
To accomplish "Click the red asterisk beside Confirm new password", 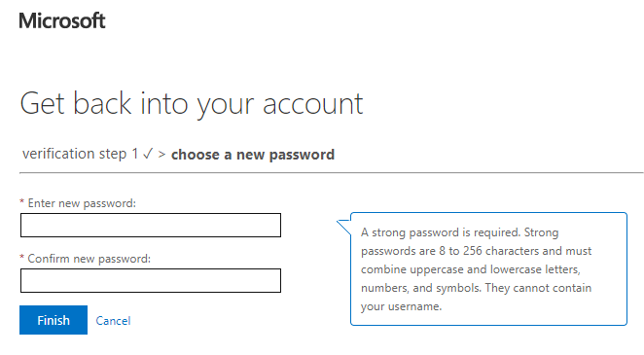I will pyautogui.click(x=22, y=258).
